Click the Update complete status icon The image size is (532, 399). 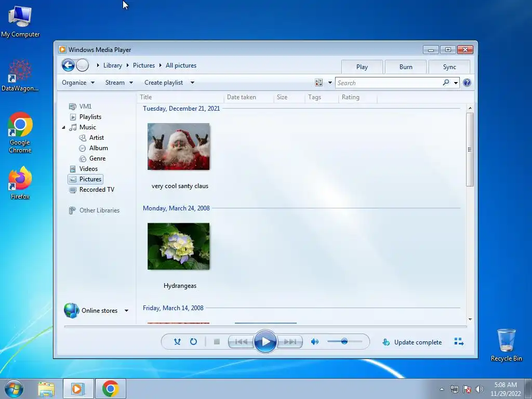point(386,342)
